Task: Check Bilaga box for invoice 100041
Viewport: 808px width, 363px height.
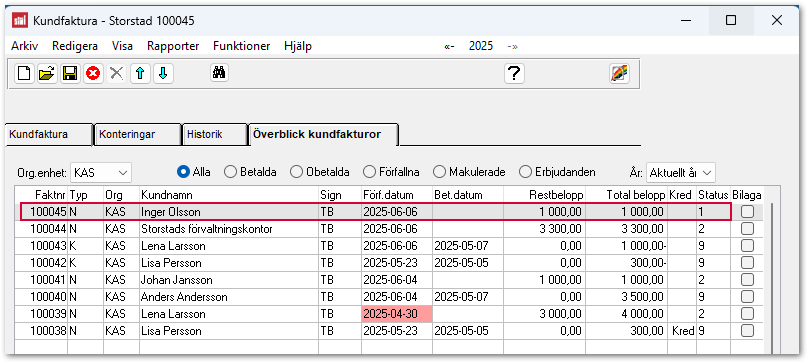Action: 747,279
